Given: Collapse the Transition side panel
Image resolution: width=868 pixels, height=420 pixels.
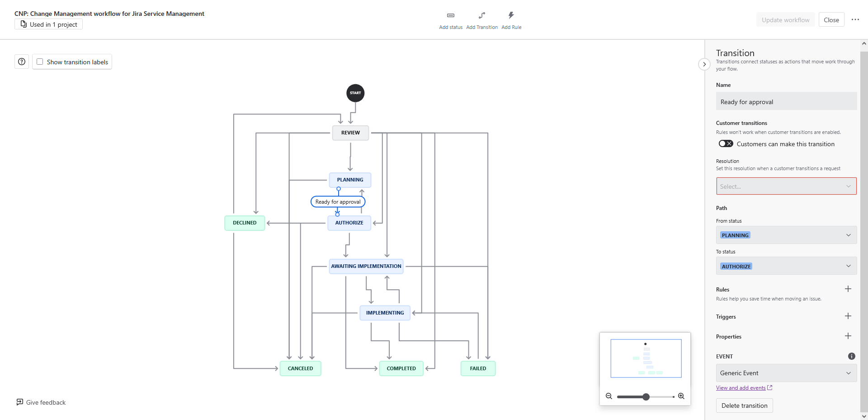Looking at the screenshot, I should pyautogui.click(x=704, y=64).
